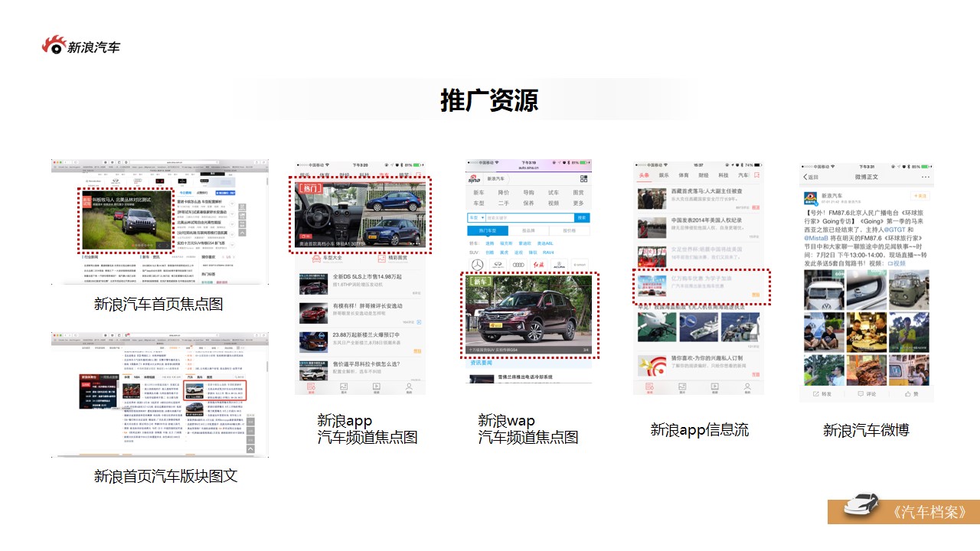The width and height of the screenshot is (980, 551).
Task: Tap the news tab icon in car channel app
Action: [x=311, y=386]
